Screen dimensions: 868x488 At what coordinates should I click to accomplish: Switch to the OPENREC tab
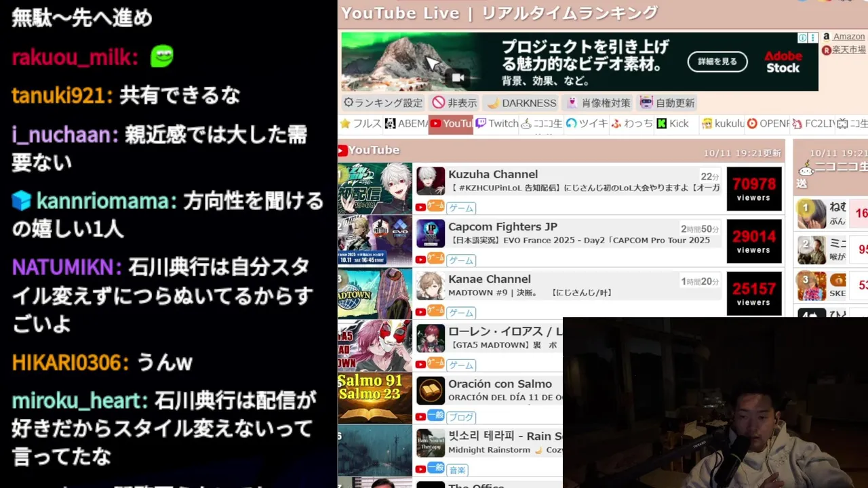point(768,123)
